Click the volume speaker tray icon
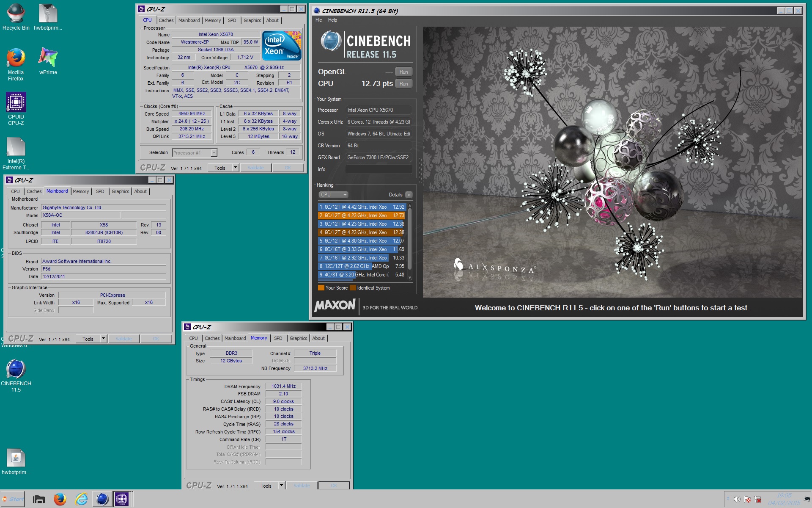Image resolution: width=812 pixels, height=508 pixels. pyautogui.click(x=737, y=500)
